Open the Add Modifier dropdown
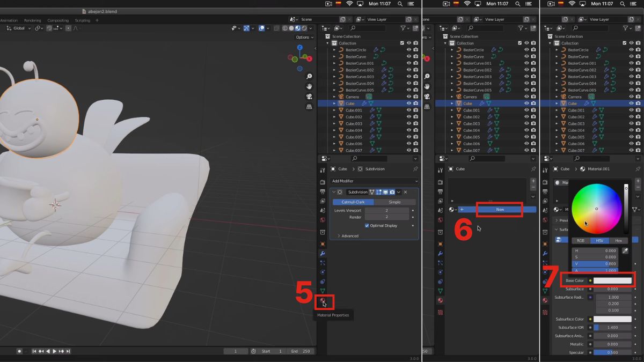Screen dimensions: 644x362 [x=374, y=181]
